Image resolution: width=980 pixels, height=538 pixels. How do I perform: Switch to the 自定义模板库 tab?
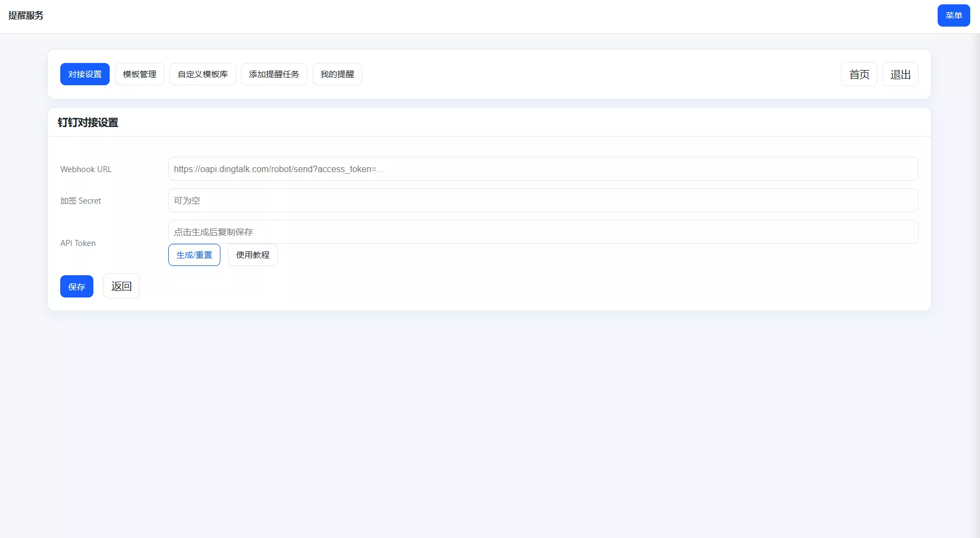tap(202, 74)
